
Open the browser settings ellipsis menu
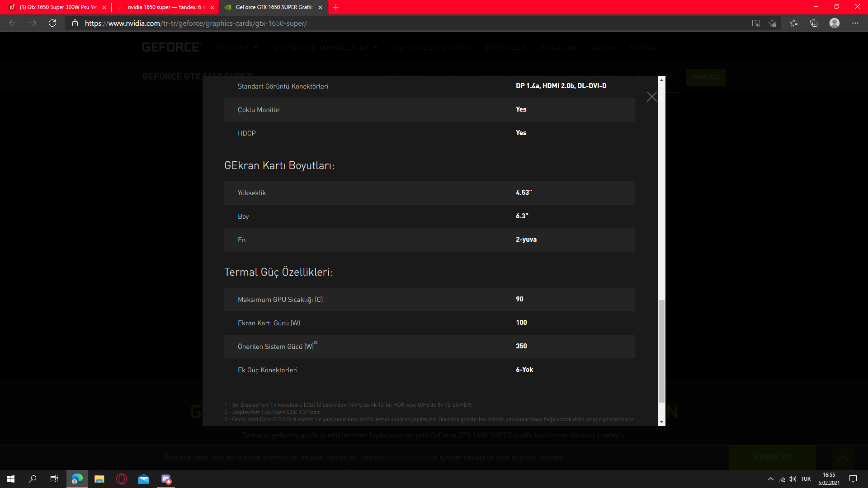coord(855,23)
